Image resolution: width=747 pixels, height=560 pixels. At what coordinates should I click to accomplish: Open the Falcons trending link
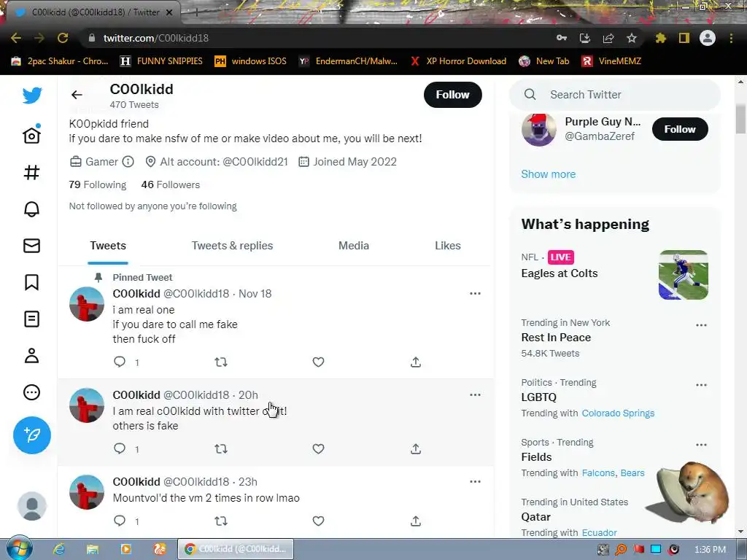point(598,472)
